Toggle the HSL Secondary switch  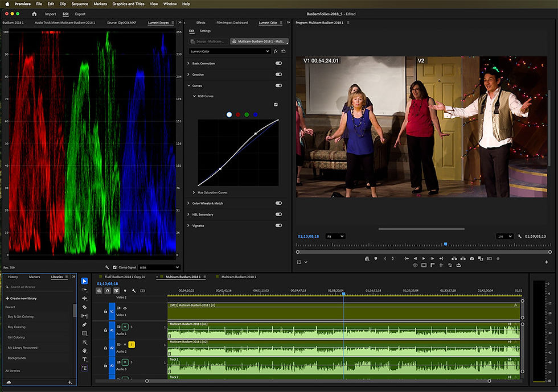coord(278,214)
